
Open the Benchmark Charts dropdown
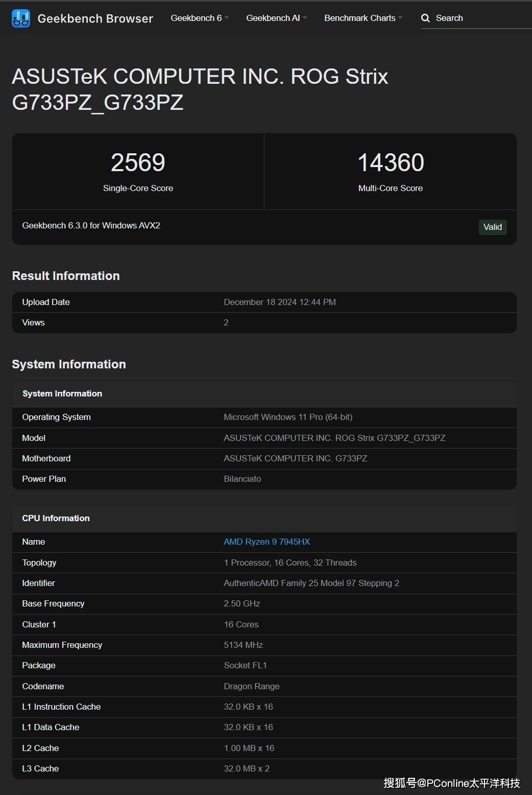(x=363, y=18)
